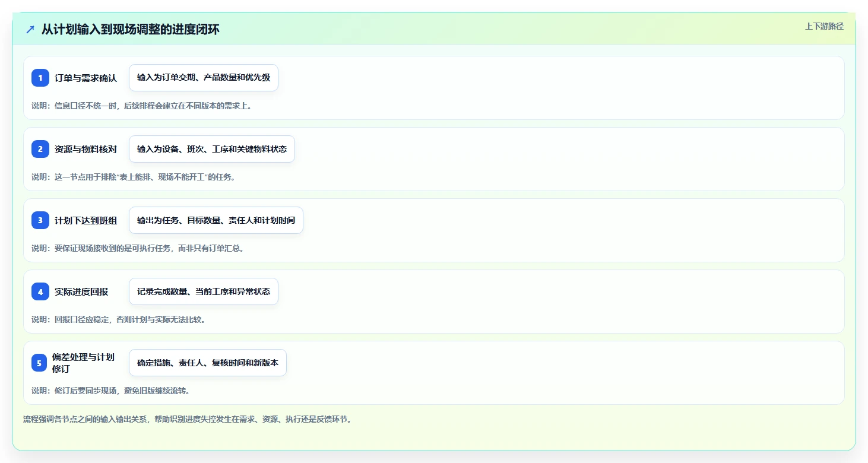Click the arrow icon beside the panel title
Image resolution: width=868 pixels, height=463 pixels.
click(30, 29)
